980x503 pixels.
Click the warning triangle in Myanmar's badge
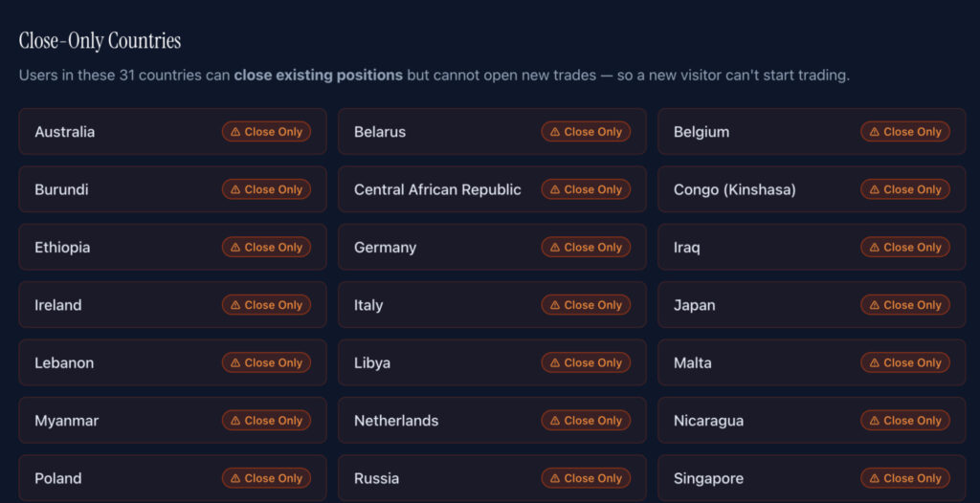(235, 421)
